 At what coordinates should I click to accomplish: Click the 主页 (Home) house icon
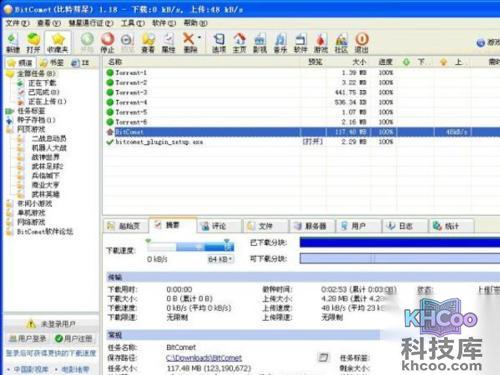[x=239, y=43]
